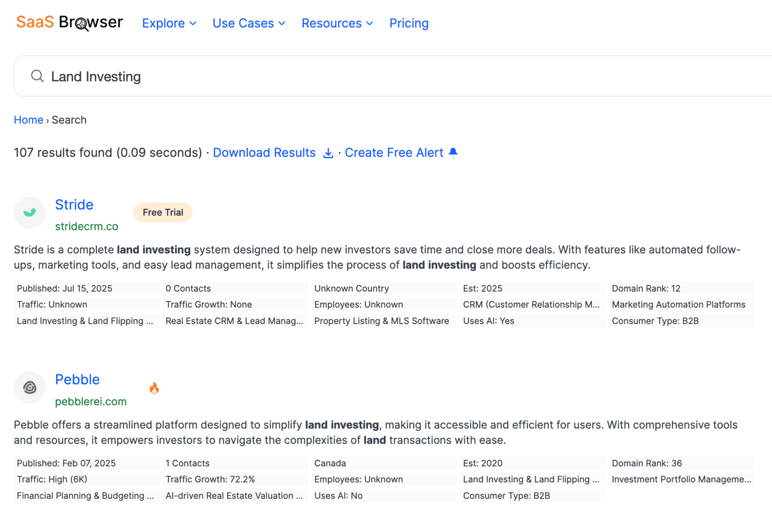Click the download results arrow icon
Image resolution: width=772 pixels, height=532 pixels.
pyautogui.click(x=328, y=153)
